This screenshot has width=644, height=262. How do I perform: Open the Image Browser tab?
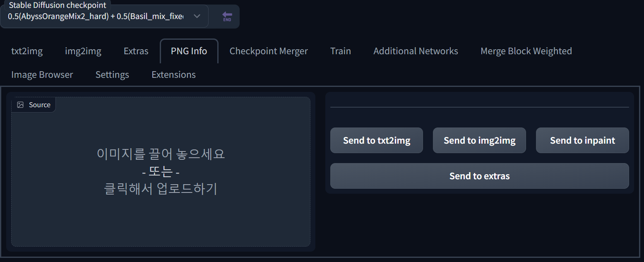(42, 75)
